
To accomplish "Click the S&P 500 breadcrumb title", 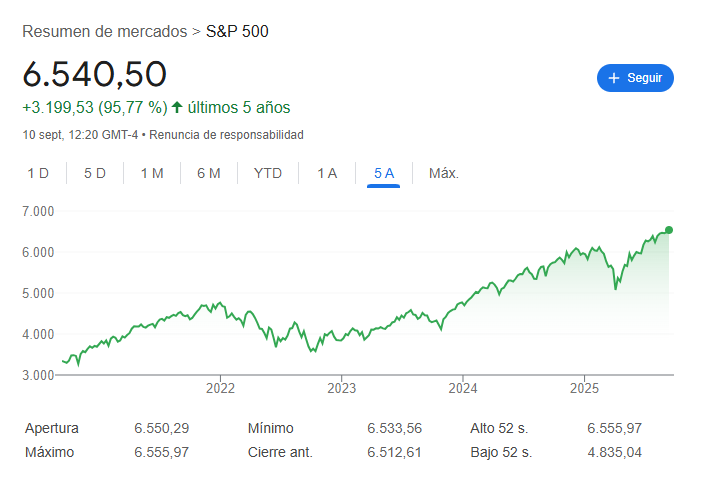I will coord(237,31).
